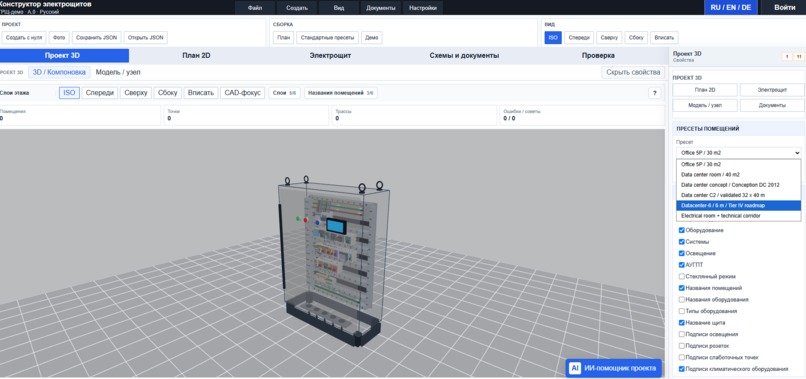Click План 2D button in properties panel
This screenshot has width=806, height=379.
705,90
